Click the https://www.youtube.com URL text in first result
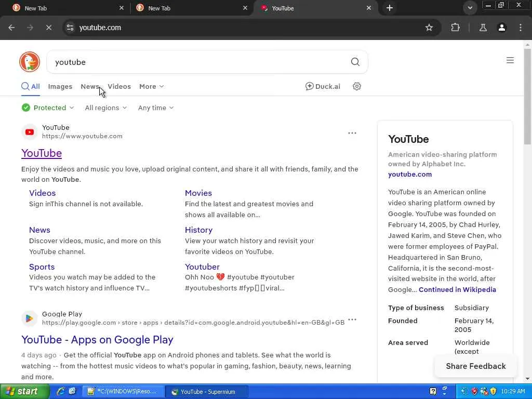 pos(82,136)
